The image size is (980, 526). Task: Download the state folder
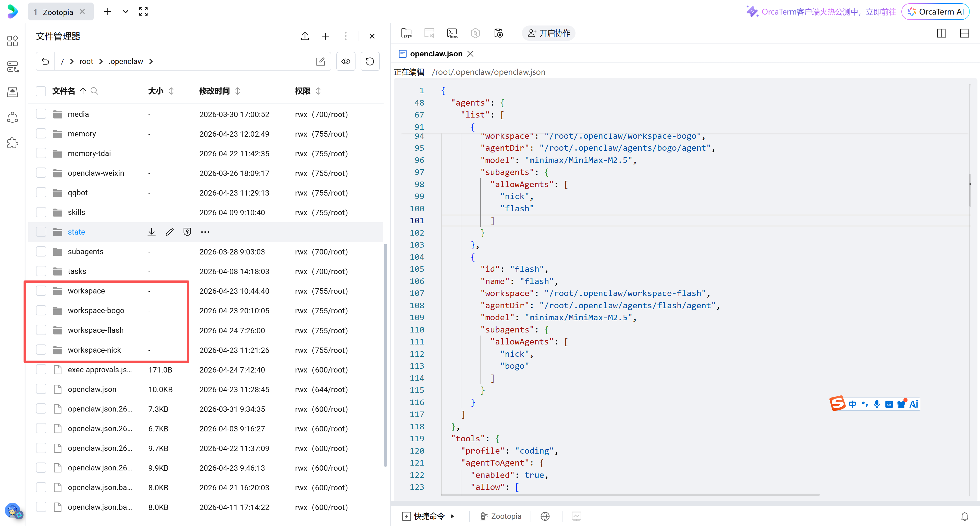[x=151, y=232]
